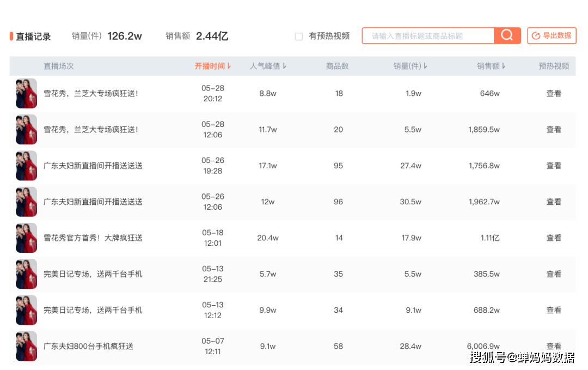Sort by 销量(件) column header

point(410,66)
